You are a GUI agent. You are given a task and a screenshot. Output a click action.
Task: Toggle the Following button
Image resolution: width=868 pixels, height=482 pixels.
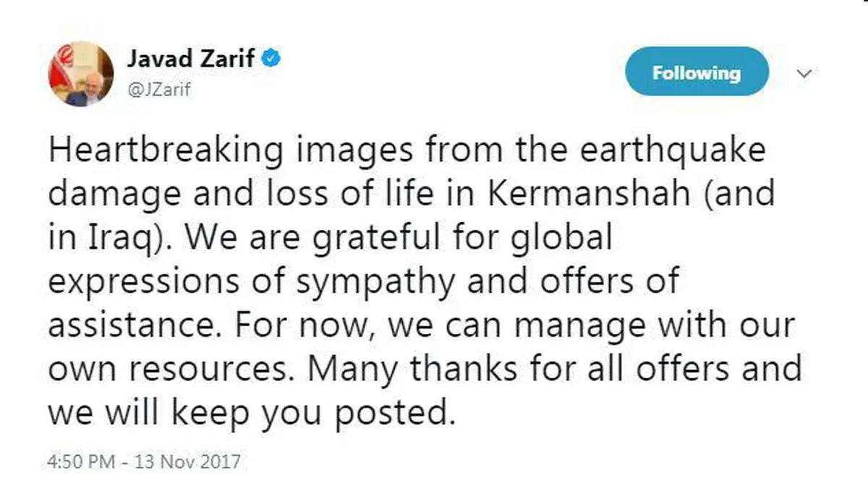click(x=696, y=72)
